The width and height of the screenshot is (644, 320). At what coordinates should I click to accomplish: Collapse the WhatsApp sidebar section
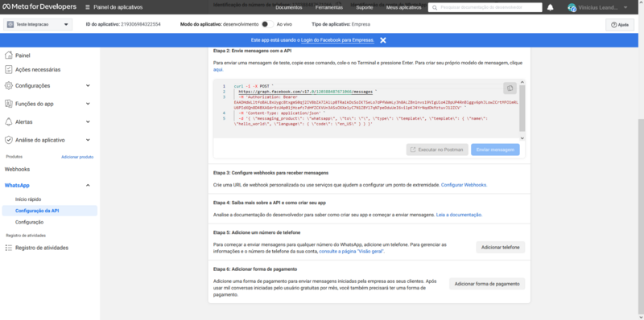click(88, 186)
